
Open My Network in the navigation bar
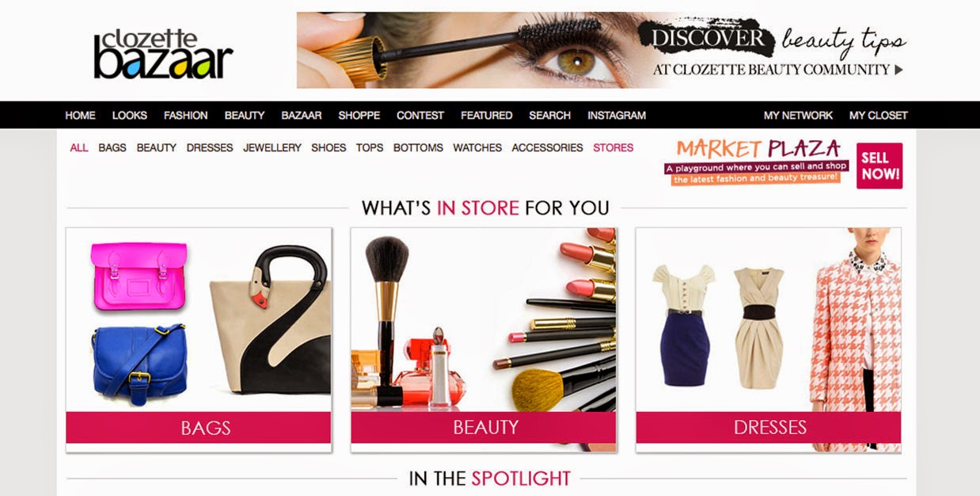click(798, 115)
